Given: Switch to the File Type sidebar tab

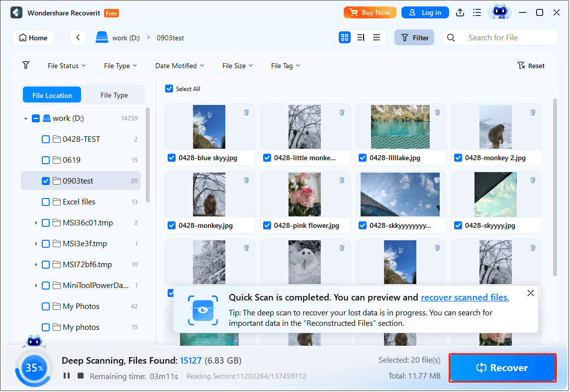Looking at the screenshot, I should click(x=114, y=95).
